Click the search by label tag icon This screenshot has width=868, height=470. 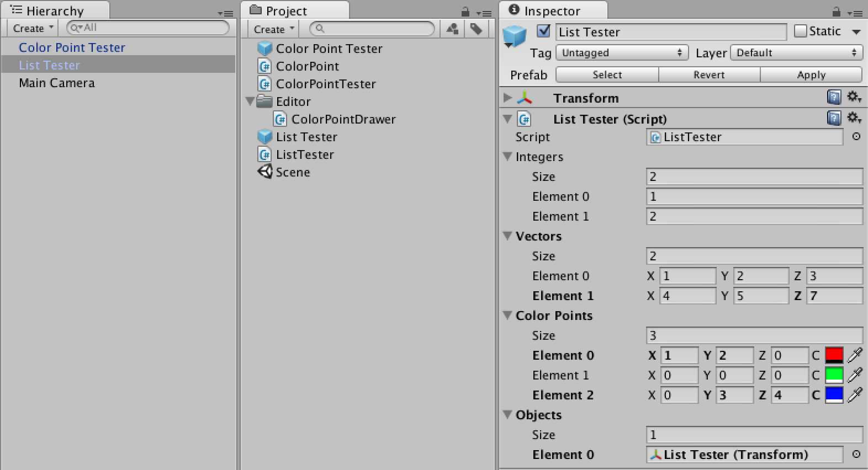pyautogui.click(x=475, y=29)
